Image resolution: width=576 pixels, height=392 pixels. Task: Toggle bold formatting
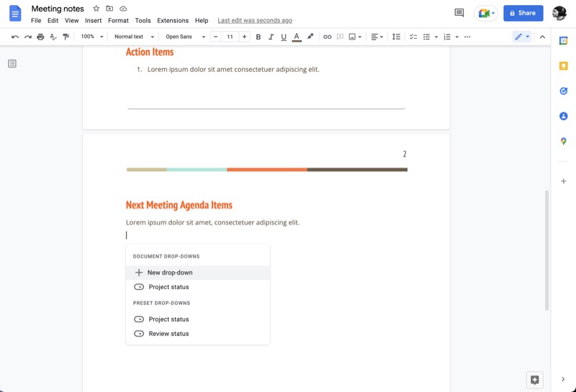tap(258, 37)
